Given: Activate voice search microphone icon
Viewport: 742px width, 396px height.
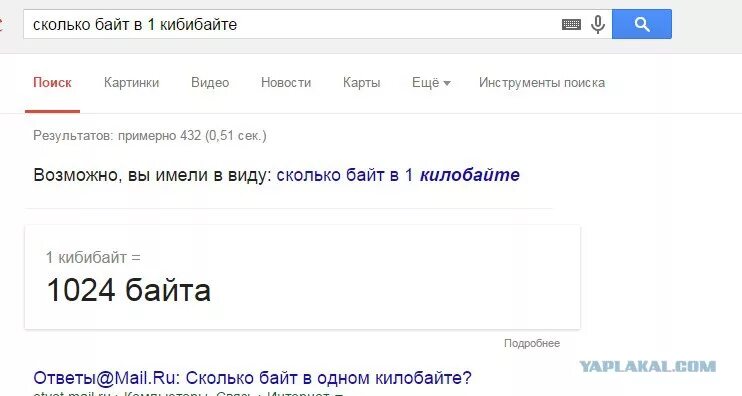Looking at the screenshot, I should 598,24.
